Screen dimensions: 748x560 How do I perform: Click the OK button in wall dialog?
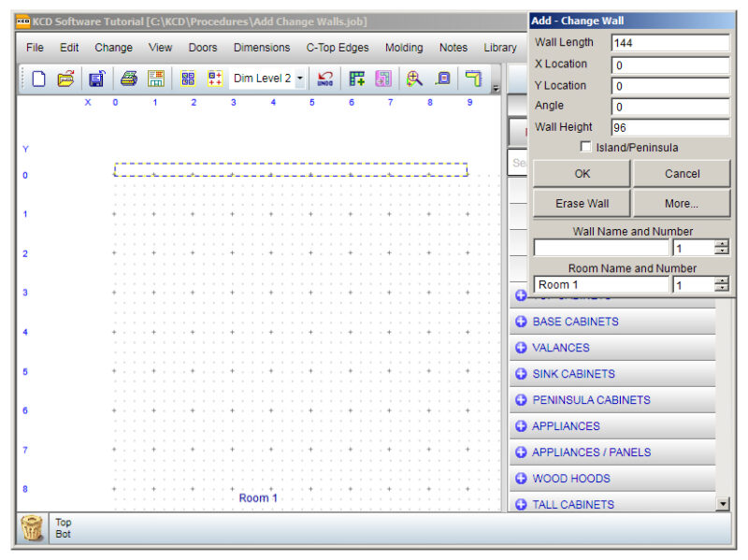pyautogui.click(x=582, y=174)
